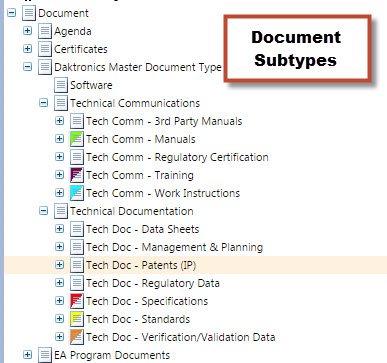This screenshot has width=387, height=363.
Task: Select Tech Comm - Training text
Action: [140, 176]
